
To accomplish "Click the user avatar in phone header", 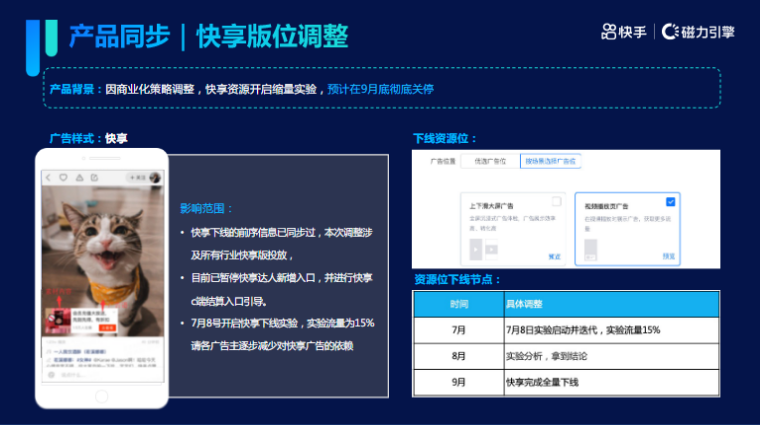I will [156, 177].
